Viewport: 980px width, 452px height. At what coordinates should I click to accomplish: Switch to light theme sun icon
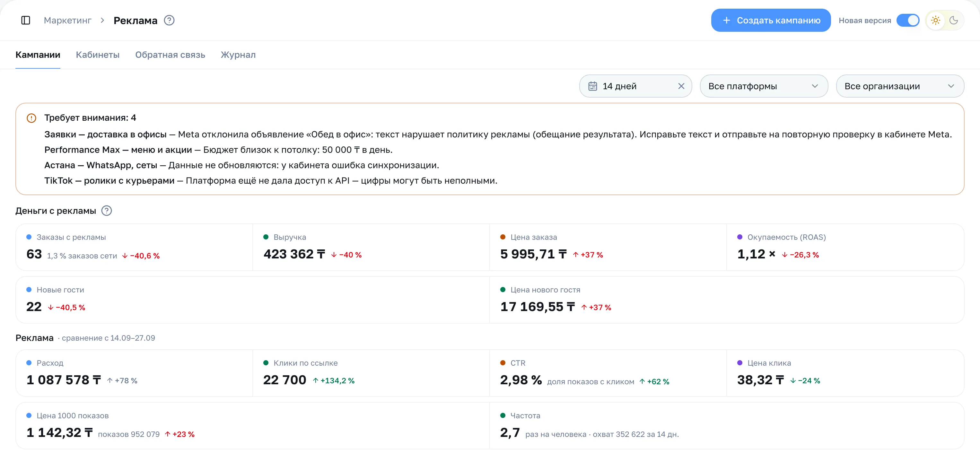click(x=935, y=20)
